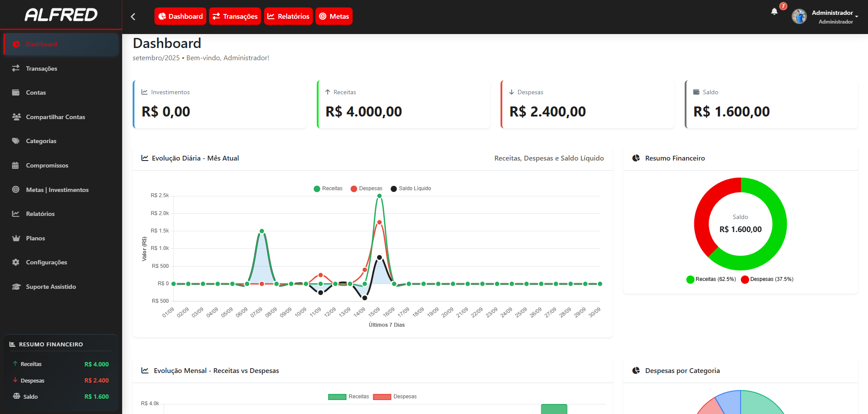Toggle Receitas (62.5%) in the donut legend
This screenshot has height=414, width=868.
pyautogui.click(x=711, y=279)
